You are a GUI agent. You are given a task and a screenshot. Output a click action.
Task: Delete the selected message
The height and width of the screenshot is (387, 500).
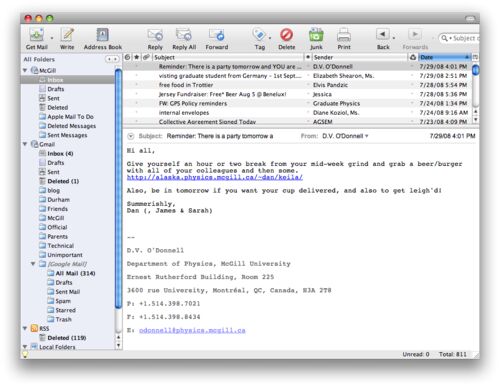point(287,39)
